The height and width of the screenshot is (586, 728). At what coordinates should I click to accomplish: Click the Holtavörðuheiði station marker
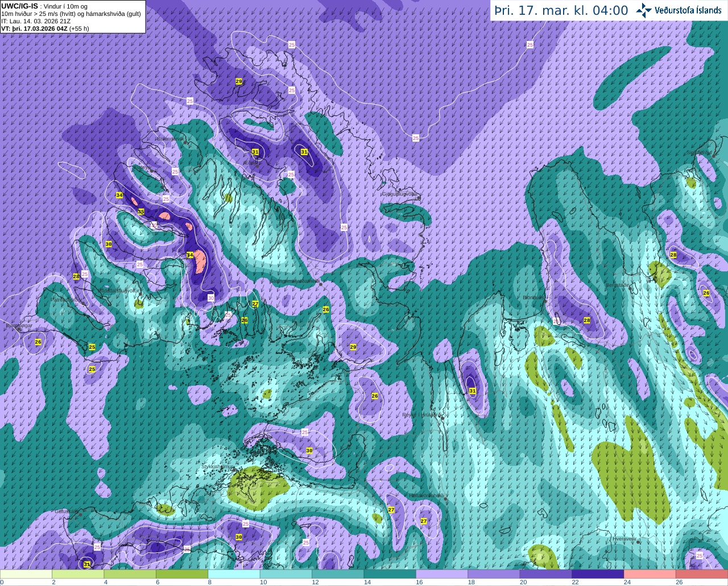coord(445,499)
